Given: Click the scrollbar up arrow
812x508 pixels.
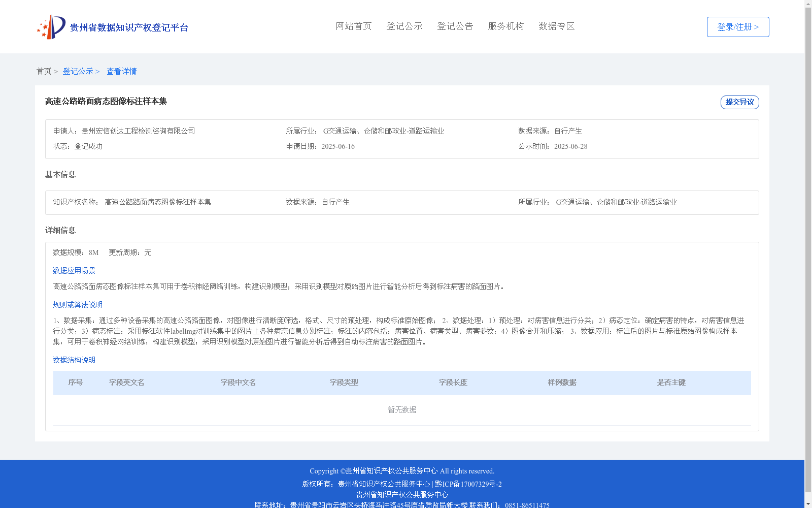Looking at the screenshot, I should click(x=808, y=4).
